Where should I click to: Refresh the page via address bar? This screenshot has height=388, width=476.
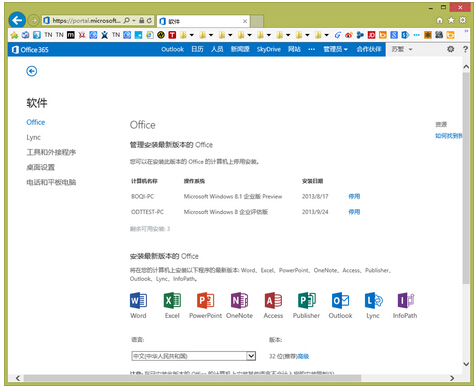tap(149, 20)
